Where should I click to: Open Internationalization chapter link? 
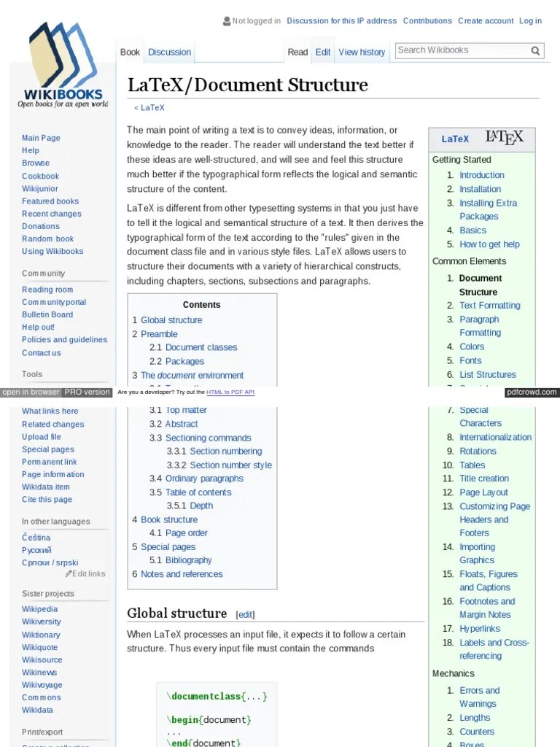coord(495,437)
